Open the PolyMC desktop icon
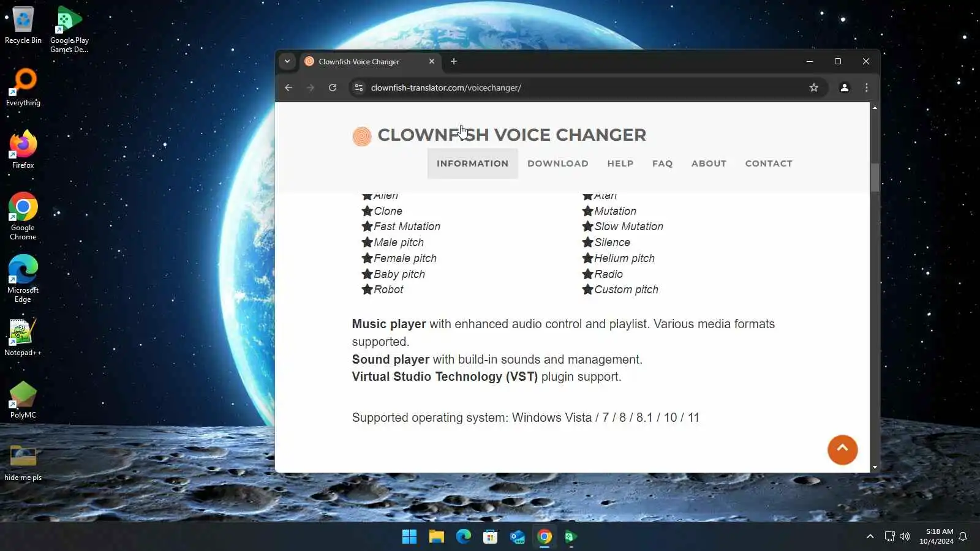This screenshot has height=551, width=980. (23, 400)
